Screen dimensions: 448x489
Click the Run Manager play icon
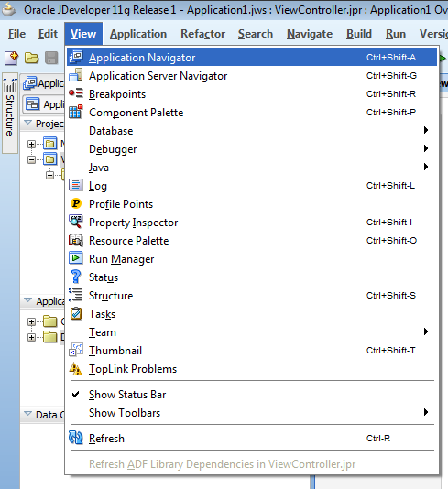click(x=76, y=258)
